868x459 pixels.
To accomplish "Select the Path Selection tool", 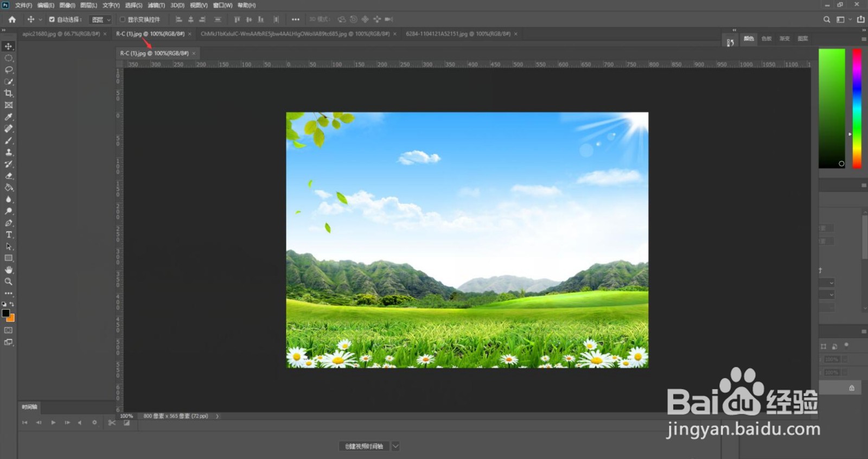I will [9, 246].
